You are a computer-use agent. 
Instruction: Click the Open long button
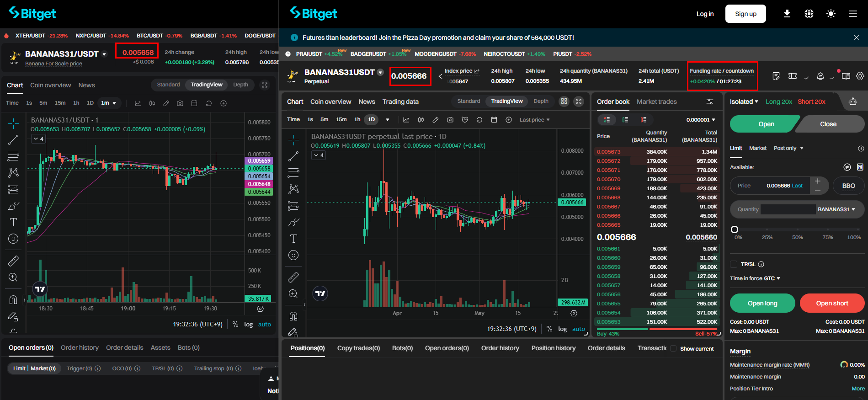point(762,303)
